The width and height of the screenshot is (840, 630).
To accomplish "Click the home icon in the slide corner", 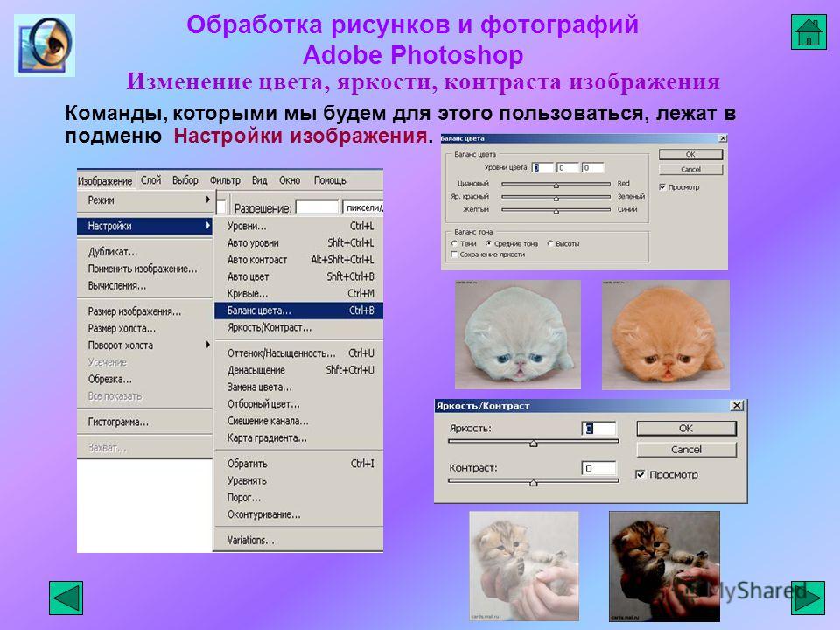I will (x=808, y=32).
